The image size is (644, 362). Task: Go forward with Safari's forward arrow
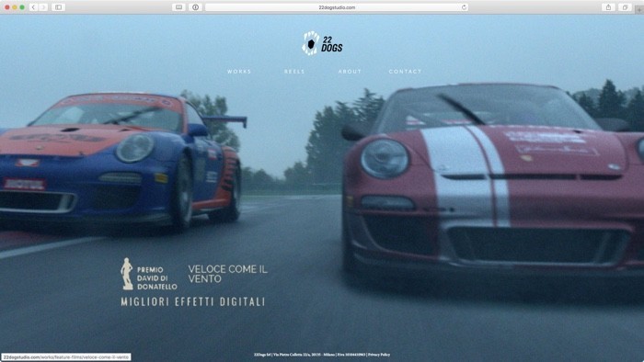[x=43, y=7]
